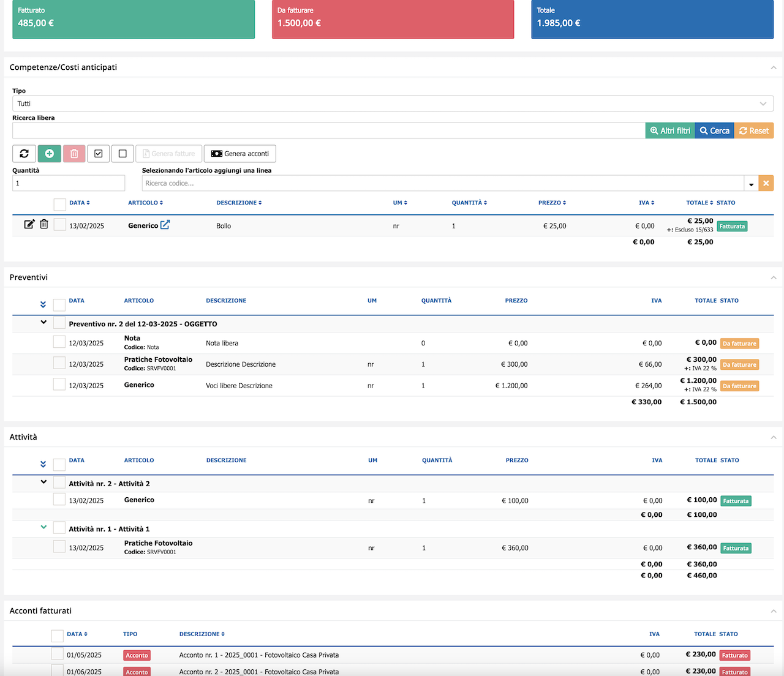Expand all rows in Preventivi table
This screenshot has height=676, width=784.
tap(43, 304)
